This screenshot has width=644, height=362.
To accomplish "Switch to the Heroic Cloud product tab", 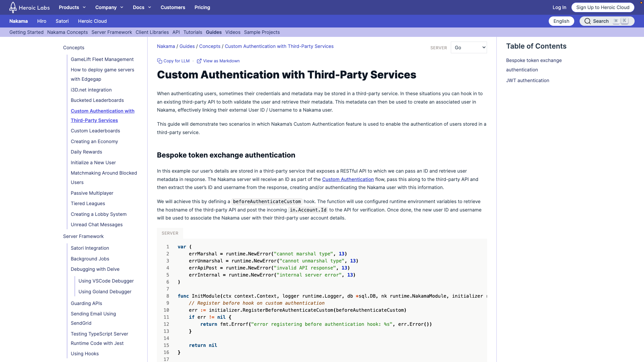I will [92, 21].
